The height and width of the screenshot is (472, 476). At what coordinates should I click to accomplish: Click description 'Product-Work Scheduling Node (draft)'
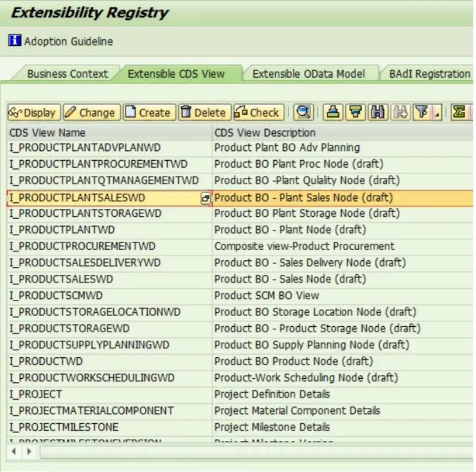(306, 378)
